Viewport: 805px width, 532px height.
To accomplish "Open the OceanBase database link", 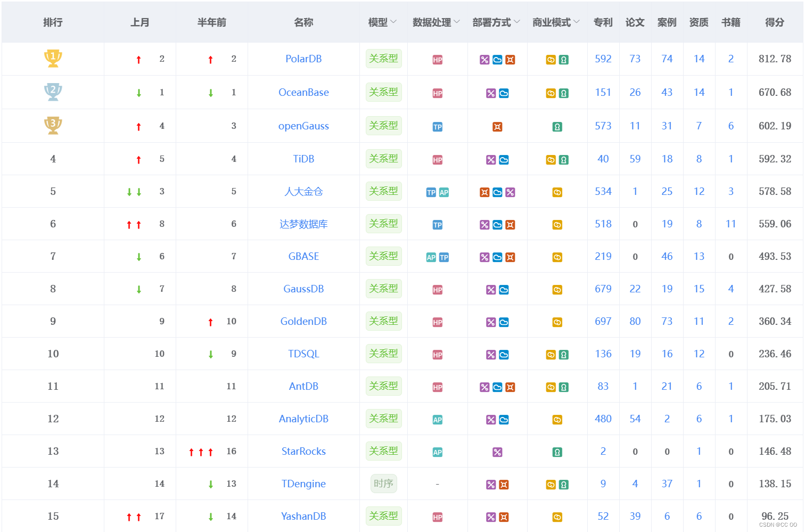I will click(303, 92).
